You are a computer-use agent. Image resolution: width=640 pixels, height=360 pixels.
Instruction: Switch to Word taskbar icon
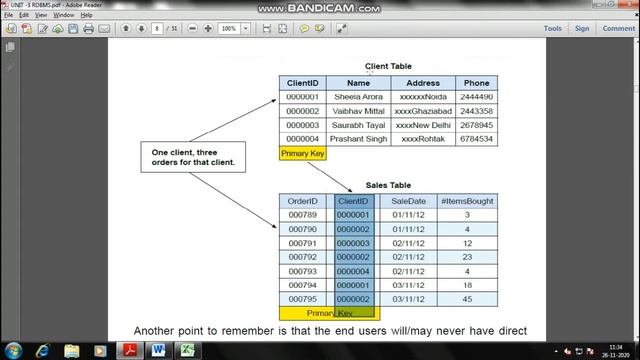(158, 351)
